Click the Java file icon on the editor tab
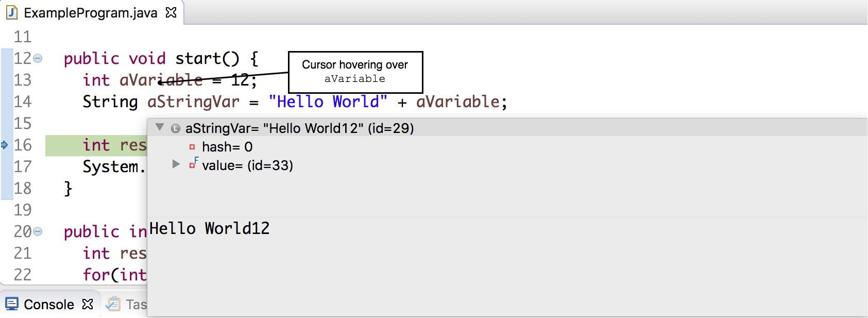 pos(12,12)
